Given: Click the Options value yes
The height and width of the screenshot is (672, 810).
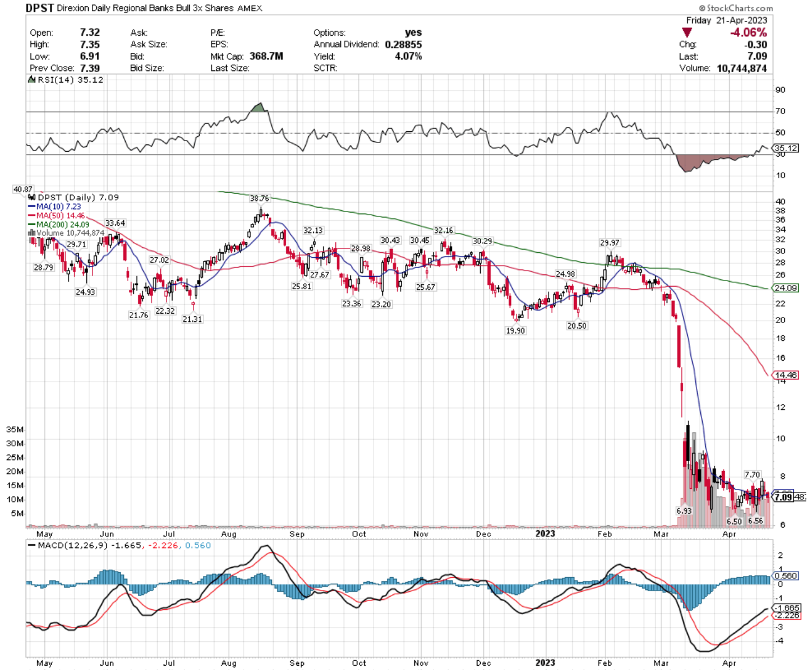Looking at the screenshot, I should click(x=414, y=32).
